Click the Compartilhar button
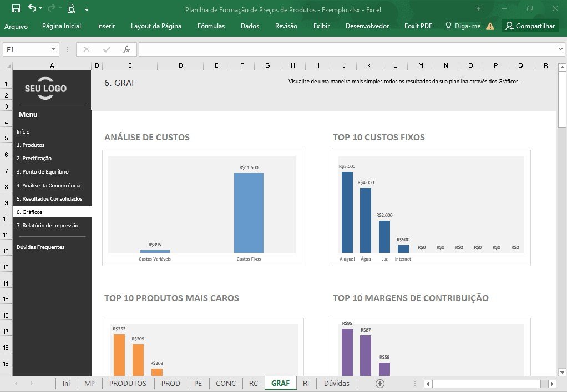Screen dimensions: 567x392 pos(530,26)
